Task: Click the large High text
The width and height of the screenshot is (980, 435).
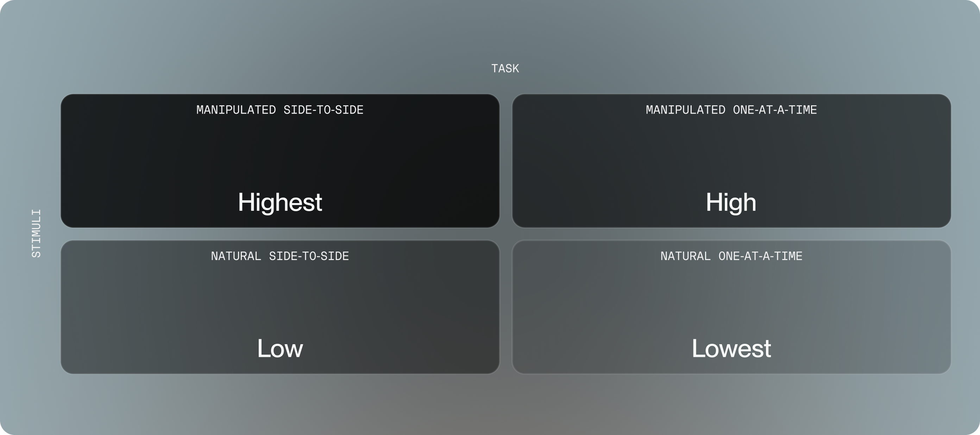Action: pyautogui.click(x=731, y=202)
